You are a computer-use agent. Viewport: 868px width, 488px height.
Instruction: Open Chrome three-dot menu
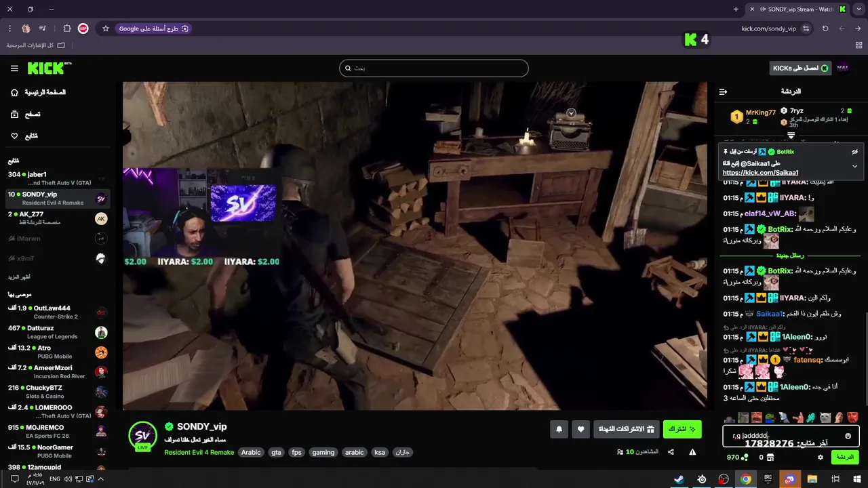(x=9, y=28)
